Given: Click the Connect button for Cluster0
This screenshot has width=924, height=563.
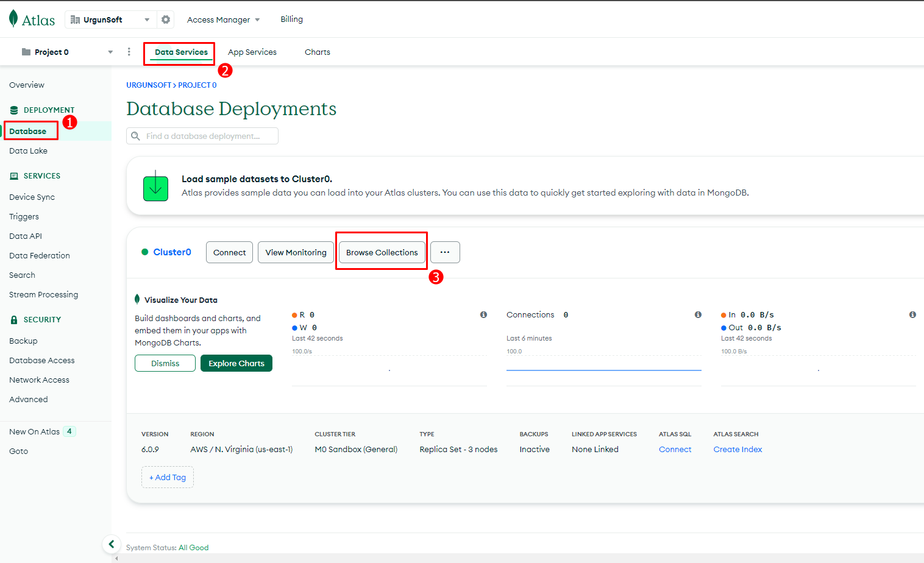Looking at the screenshot, I should click(x=229, y=252).
